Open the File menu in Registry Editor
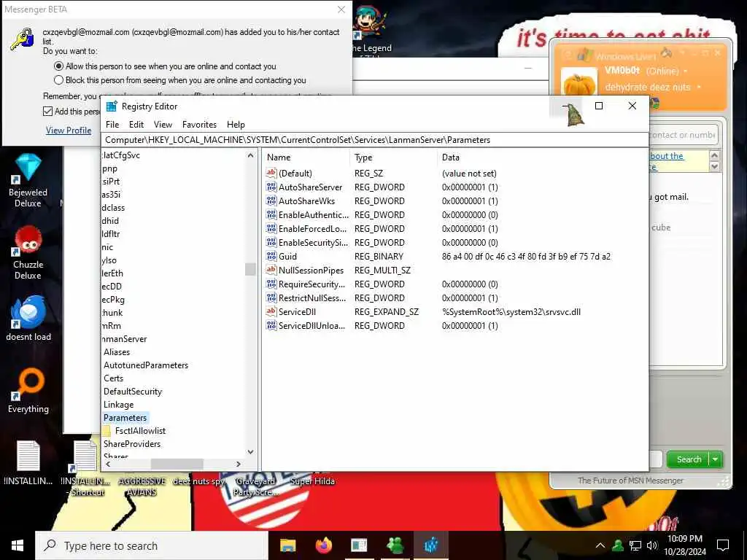Viewport: 747px width, 560px height. tap(112, 125)
